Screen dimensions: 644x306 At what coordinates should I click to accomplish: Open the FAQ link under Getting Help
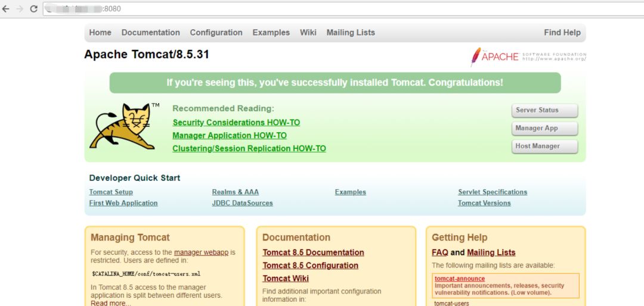pos(440,252)
